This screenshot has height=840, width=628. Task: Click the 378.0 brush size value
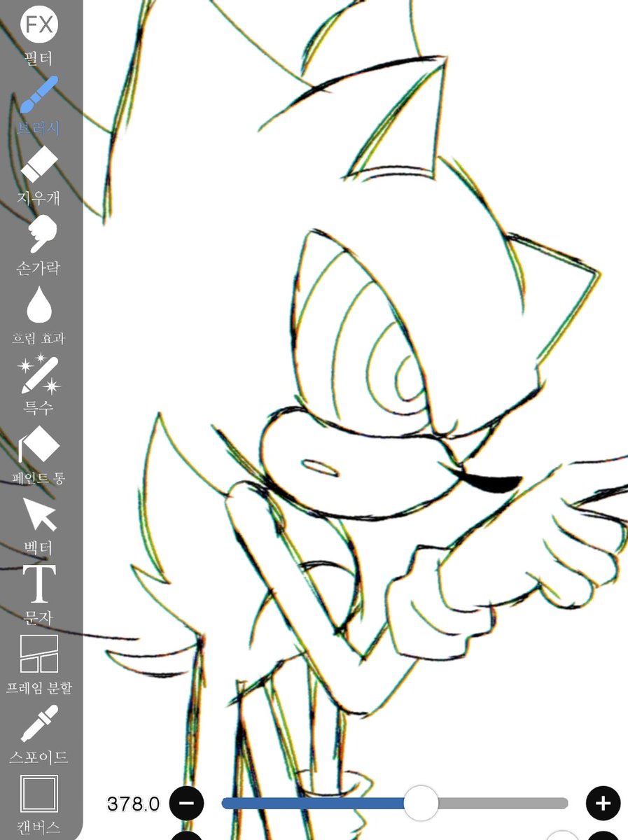(x=133, y=804)
